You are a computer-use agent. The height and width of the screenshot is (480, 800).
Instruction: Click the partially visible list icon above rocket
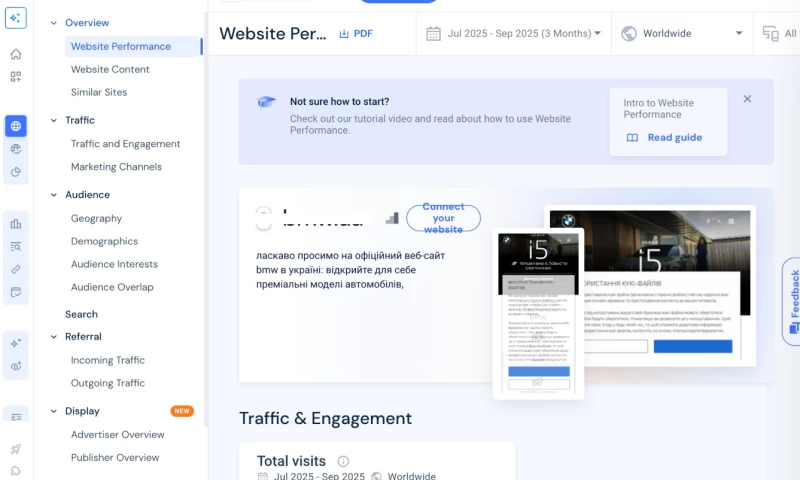pyautogui.click(x=16, y=417)
